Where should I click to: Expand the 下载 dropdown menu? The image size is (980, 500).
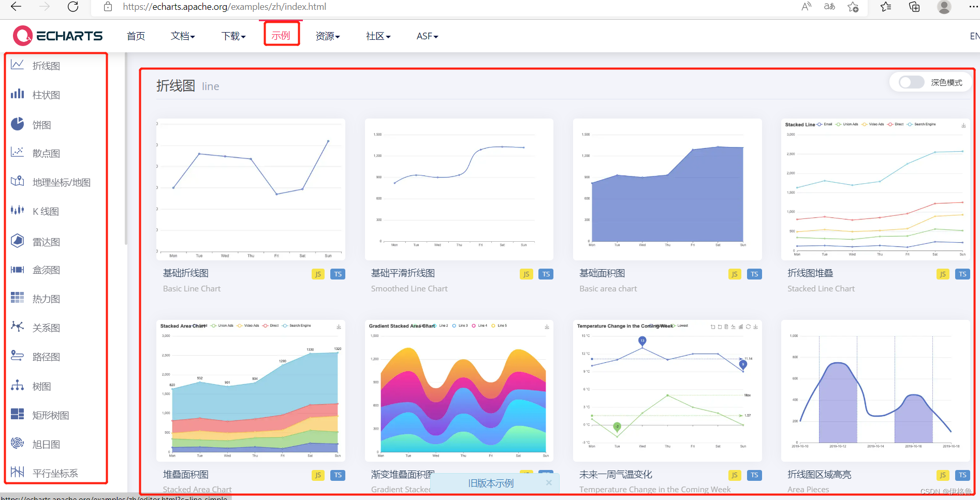point(233,36)
